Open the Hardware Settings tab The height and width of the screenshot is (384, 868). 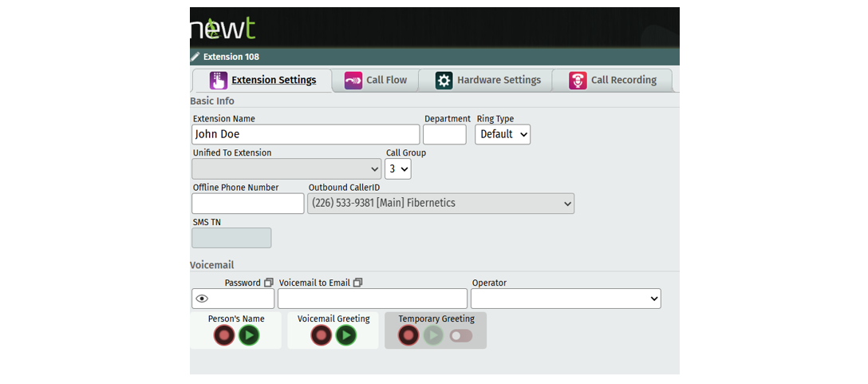(488, 80)
